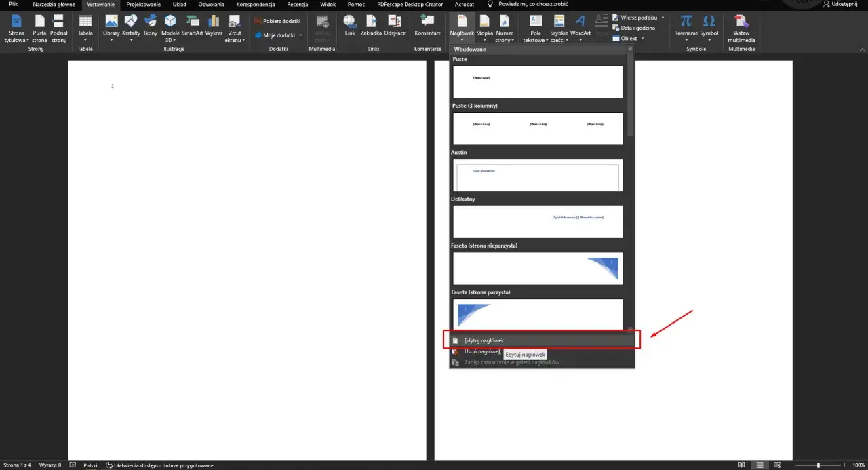Switch to the Odwołania tab

(212, 4)
